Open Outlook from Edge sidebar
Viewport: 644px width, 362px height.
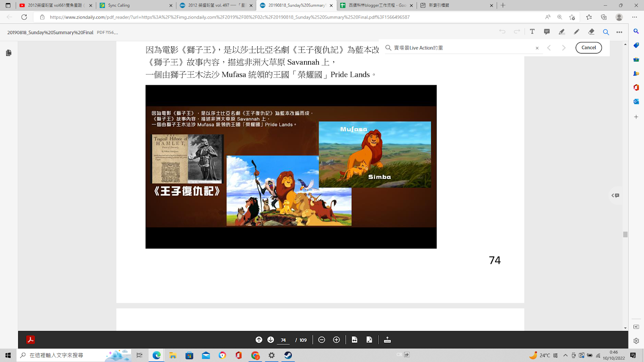click(636, 101)
